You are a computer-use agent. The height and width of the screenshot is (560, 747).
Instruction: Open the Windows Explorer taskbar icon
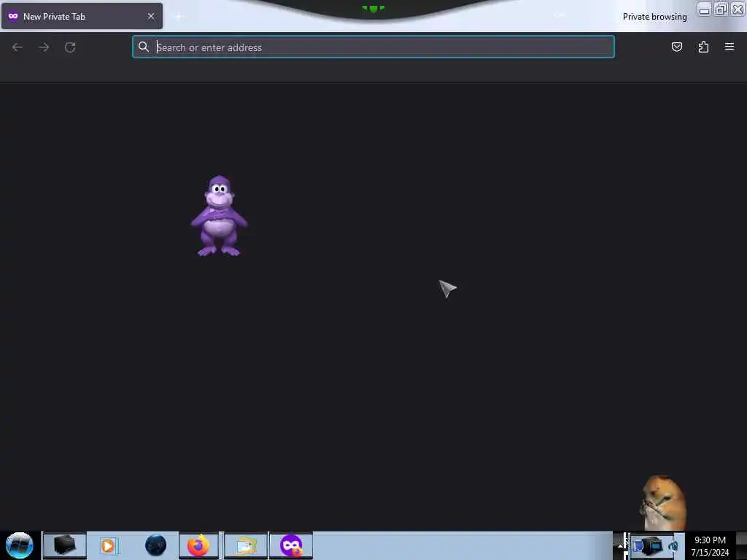pos(245,545)
